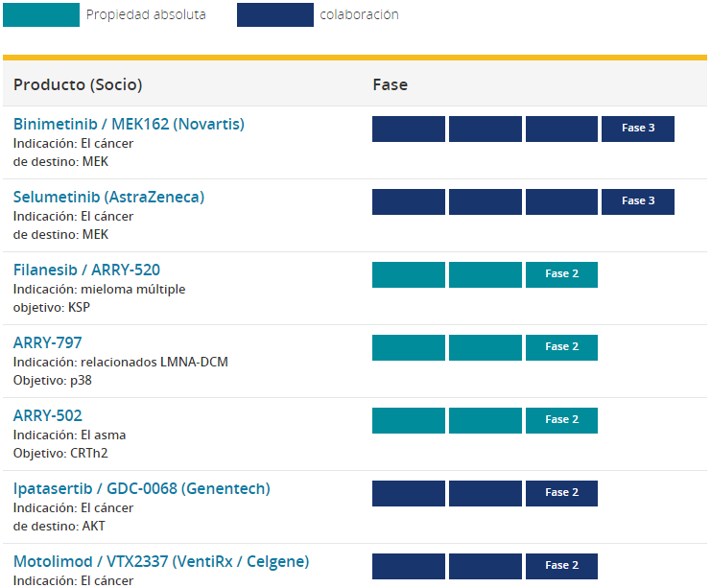711x588 pixels.
Task: Click the Fase 3 bar for Selumetinib
Action: click(638, 201)
